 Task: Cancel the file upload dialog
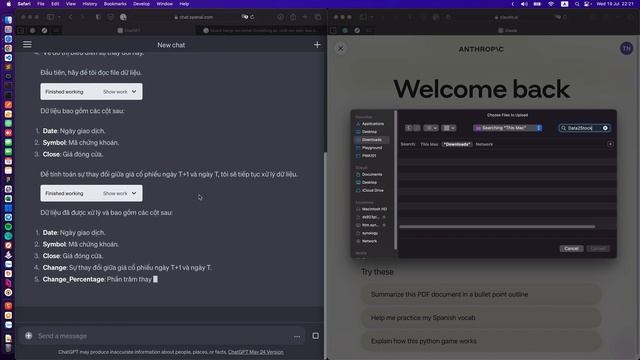point(571,249)
